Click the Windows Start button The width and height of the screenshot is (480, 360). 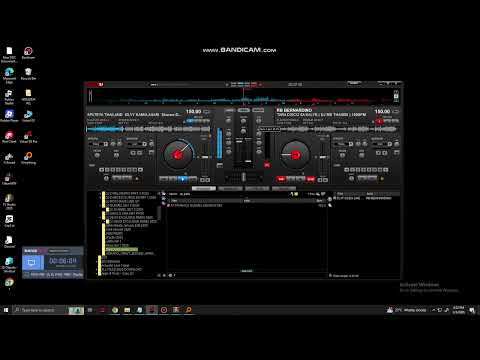(6, 310)
